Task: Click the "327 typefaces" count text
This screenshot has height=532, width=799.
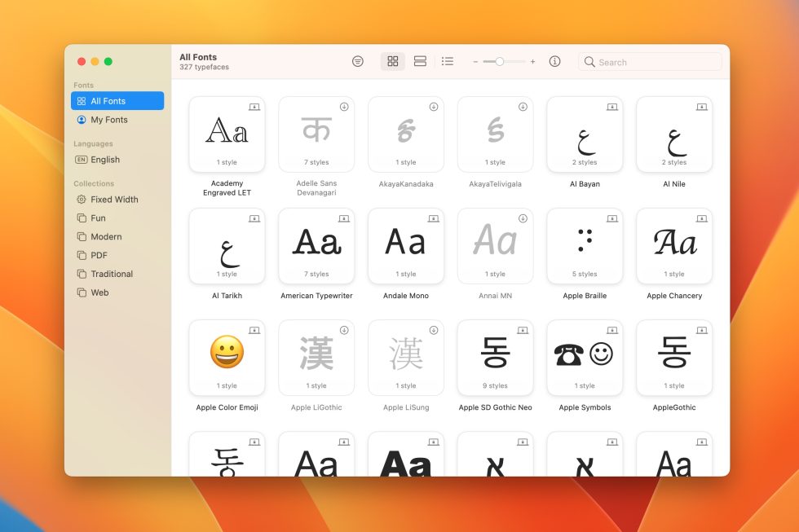Action: (x=205, y=67)
